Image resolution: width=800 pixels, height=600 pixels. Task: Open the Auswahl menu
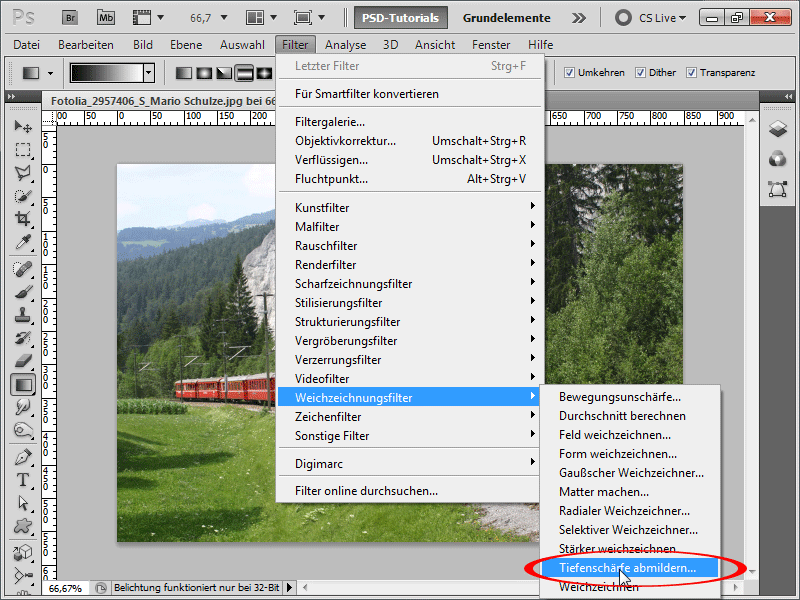pos(242,45)
